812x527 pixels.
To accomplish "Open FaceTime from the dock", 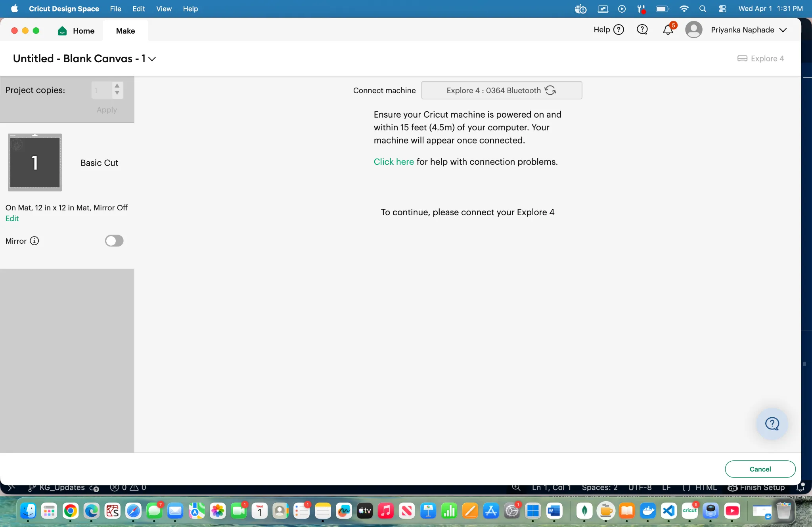I will tap(238, 511).
